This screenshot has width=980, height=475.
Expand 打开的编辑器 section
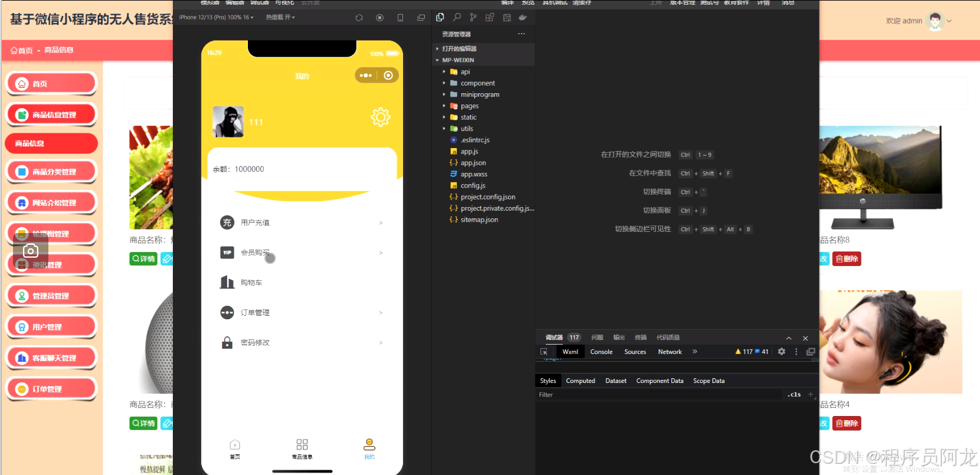click(x=459, y=49)
